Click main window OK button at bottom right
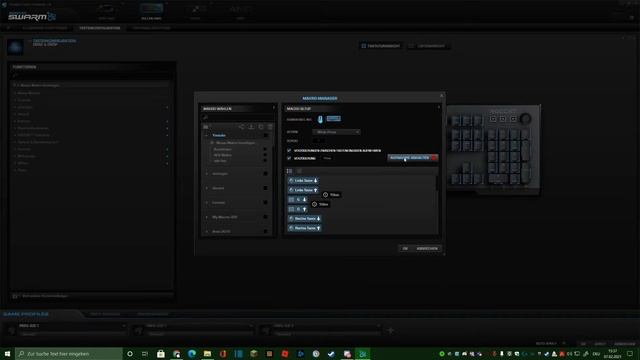The image size is (640, 360). point(583,344)
